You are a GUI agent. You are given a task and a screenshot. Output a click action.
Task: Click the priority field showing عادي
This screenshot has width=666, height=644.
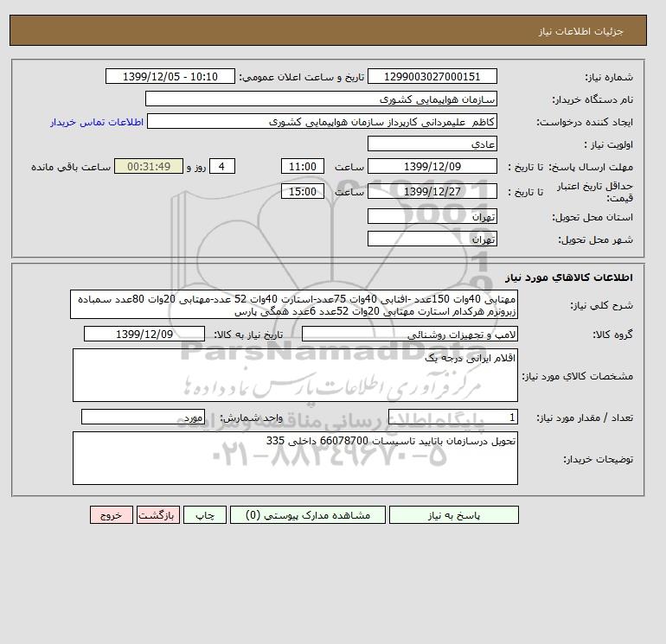coord(432,143)
